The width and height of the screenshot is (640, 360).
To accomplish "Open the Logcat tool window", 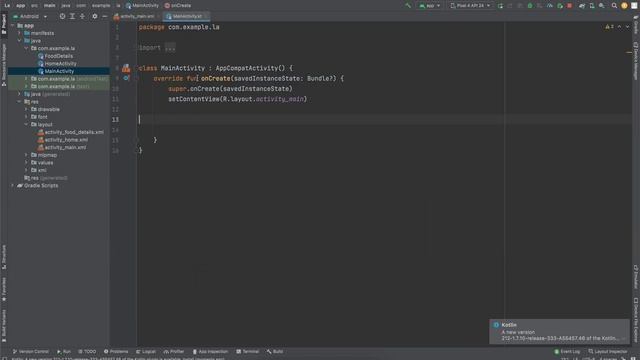I will pyautogui.click(x=146, y=351).
